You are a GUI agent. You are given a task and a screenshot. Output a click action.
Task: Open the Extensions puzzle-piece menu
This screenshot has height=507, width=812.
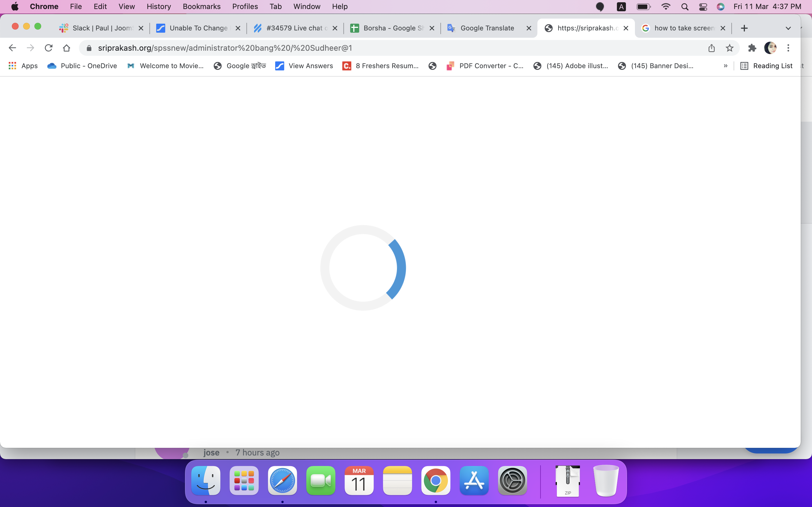click(x=752, y=48)
